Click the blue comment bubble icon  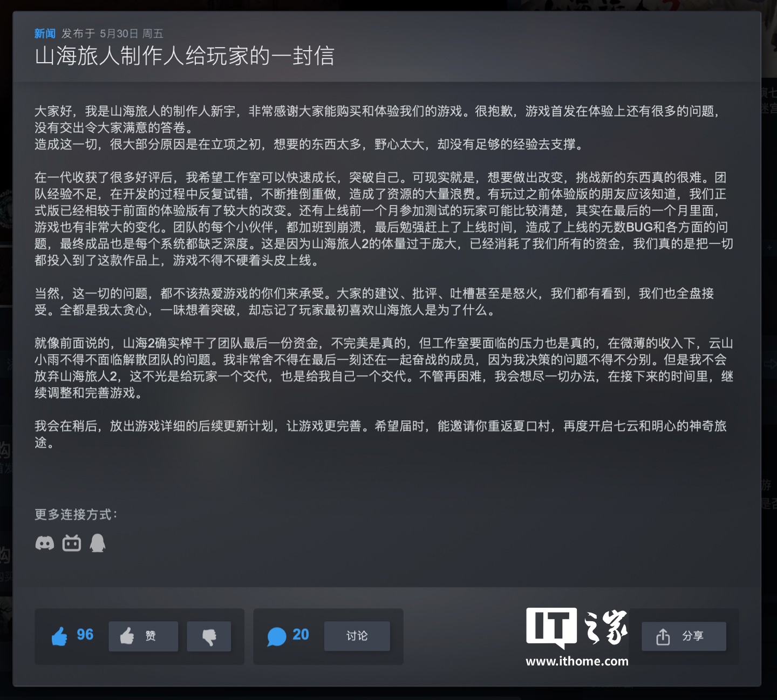(276, 636)
